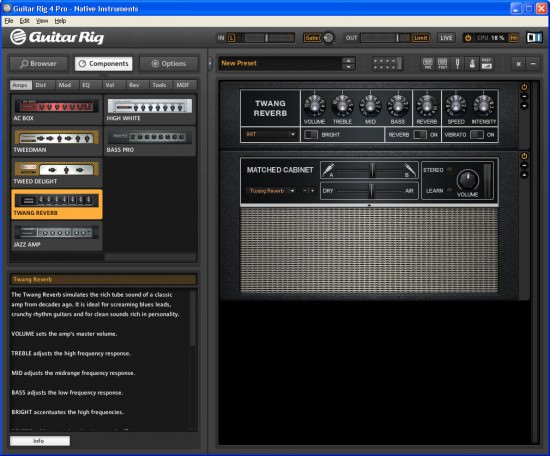Click the NI logo icon in header

(534, 38)
